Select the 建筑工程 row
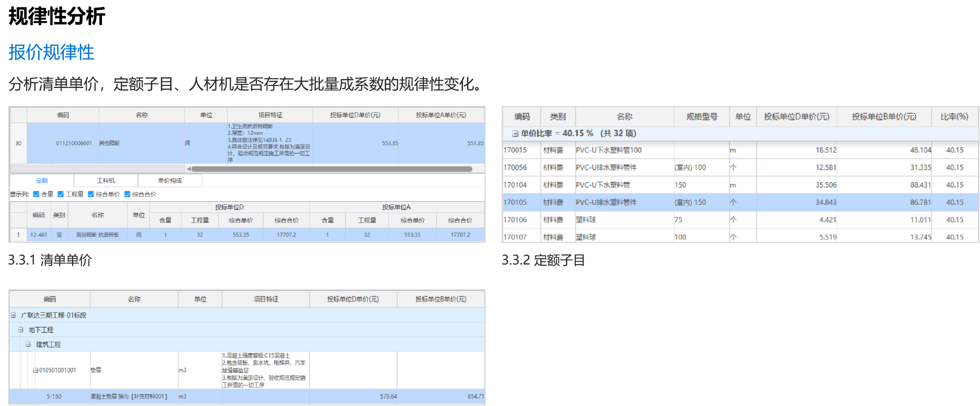The image size is (980, 406). [x=247, y=344]
